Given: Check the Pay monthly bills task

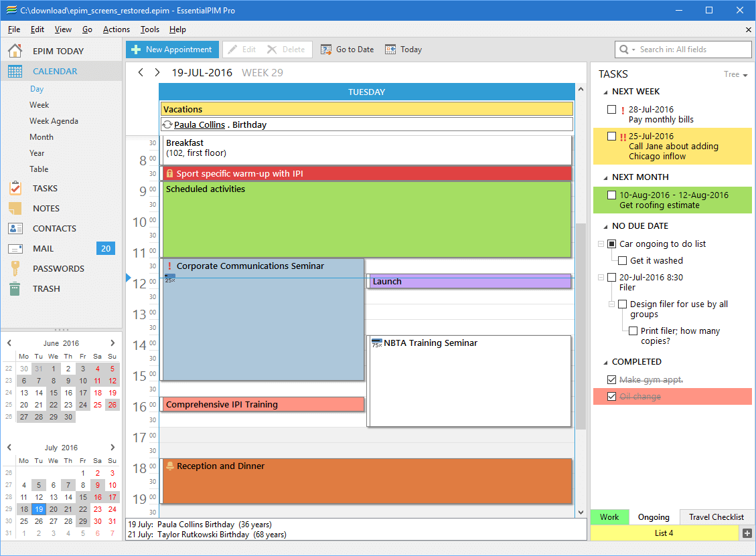Looking at the screenshot, I should point(611,110).
